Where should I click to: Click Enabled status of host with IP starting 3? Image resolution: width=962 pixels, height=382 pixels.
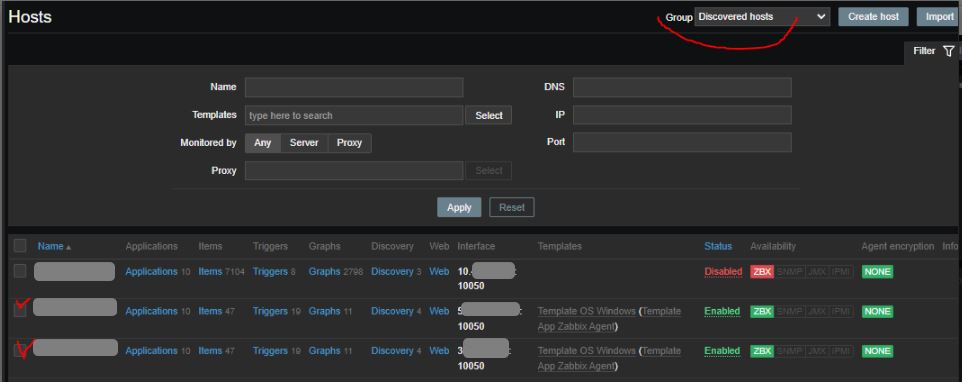coord(722,351)
